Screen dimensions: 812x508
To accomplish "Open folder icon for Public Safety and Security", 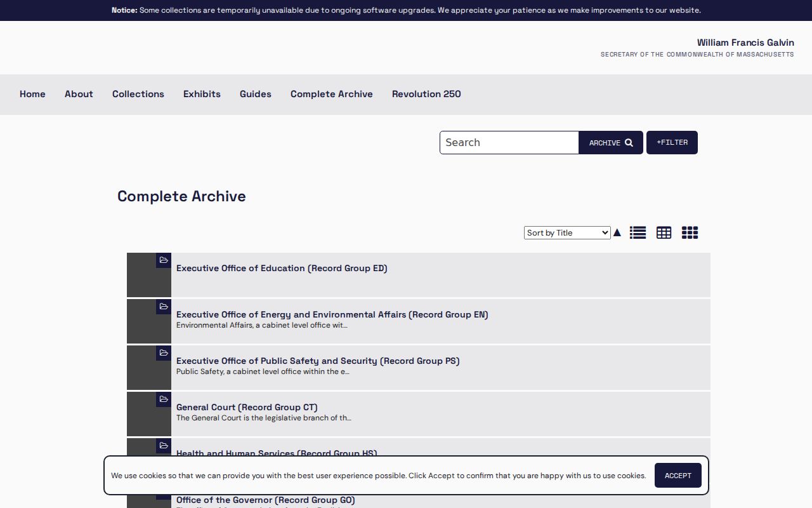I will coord(164,353).
